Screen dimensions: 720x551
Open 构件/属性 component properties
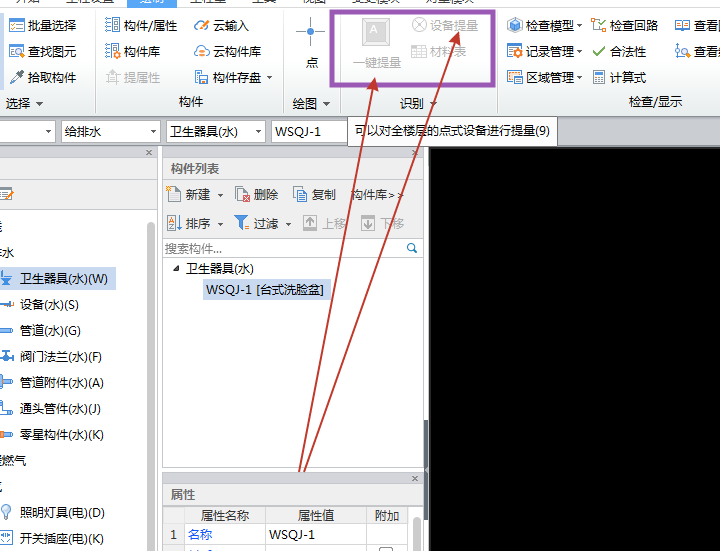point(141,25)
